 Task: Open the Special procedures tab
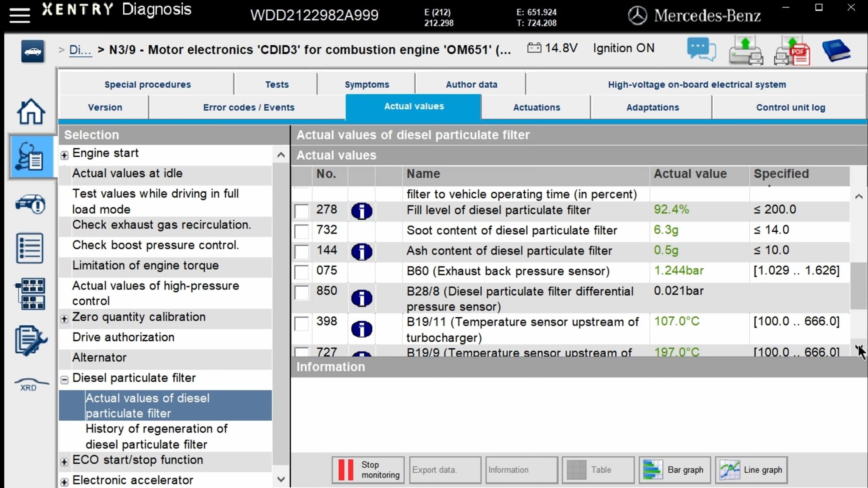pos(147,84)
